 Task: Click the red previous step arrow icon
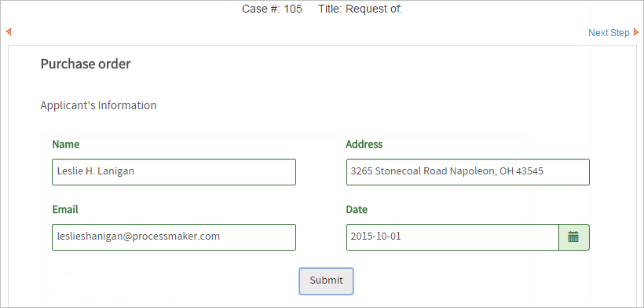(x=8, y=31)
